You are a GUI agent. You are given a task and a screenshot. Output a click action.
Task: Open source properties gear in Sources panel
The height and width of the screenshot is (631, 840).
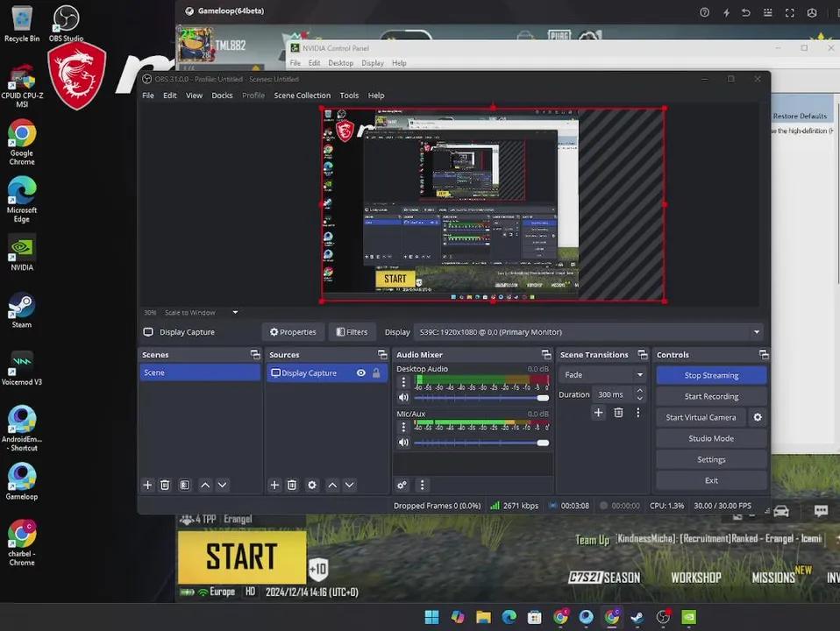312,485
